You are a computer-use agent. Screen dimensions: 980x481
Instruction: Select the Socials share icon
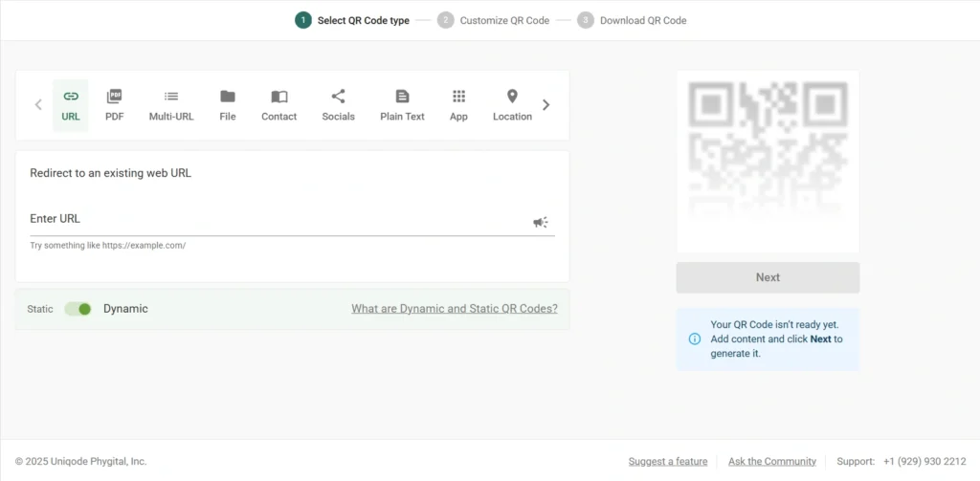coord(338,97)
